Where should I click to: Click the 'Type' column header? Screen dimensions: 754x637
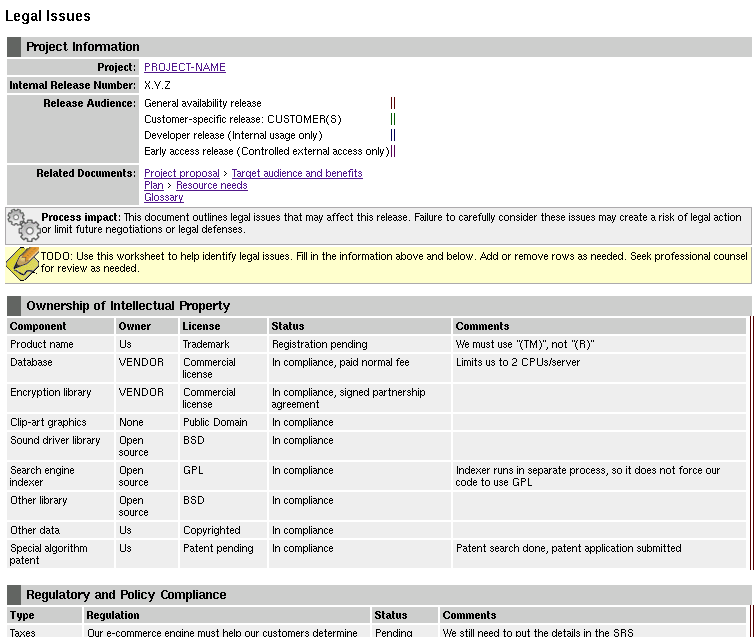point(44,615)
